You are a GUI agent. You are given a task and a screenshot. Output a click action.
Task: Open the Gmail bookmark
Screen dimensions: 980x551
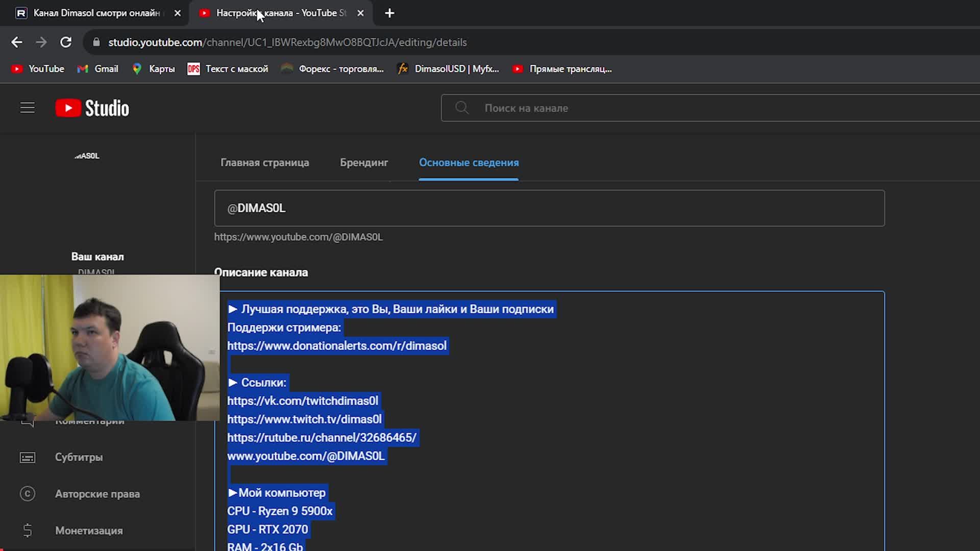coord(98,69)
